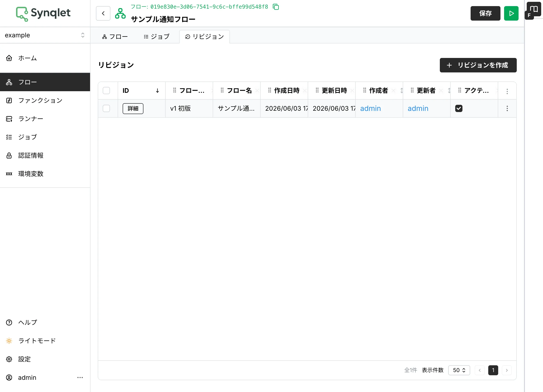Viewport: 543px width, 392px height.
Task: Click the サンプル通... flow name cell
Action: pyautogui.click(x=237, y=108)
